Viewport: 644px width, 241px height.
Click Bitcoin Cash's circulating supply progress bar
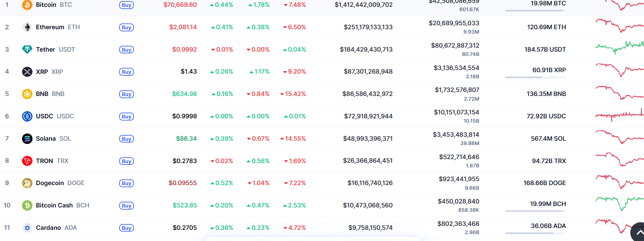click(536, 211)
